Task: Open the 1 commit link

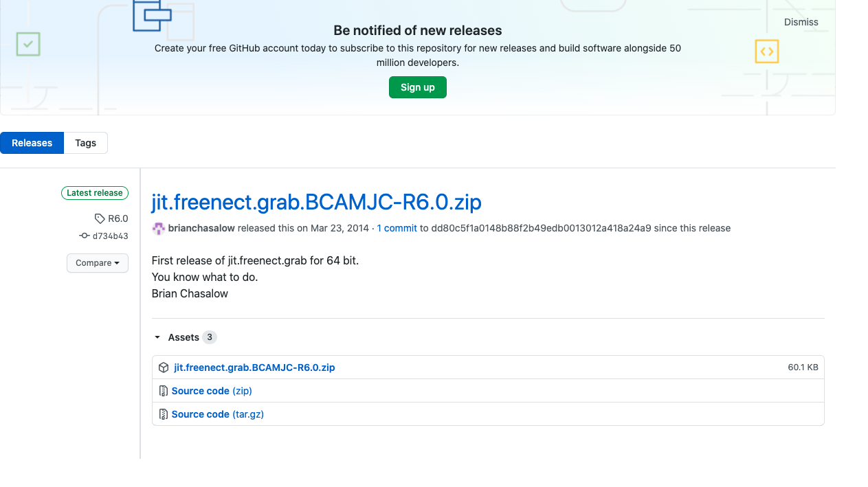Action: click(x=397, y=228)
